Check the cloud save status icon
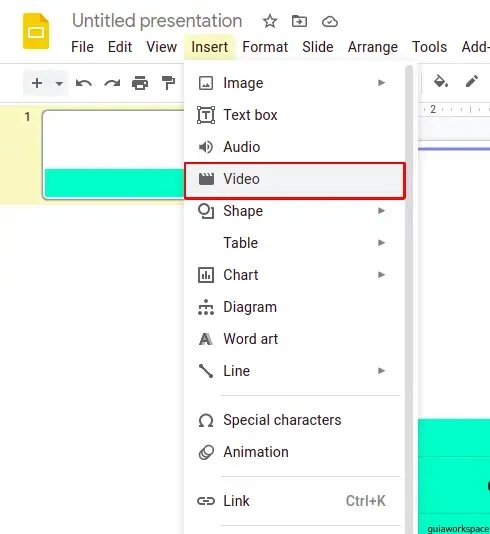The width and height of the screenshot is (490, 534). coord(330,22)
